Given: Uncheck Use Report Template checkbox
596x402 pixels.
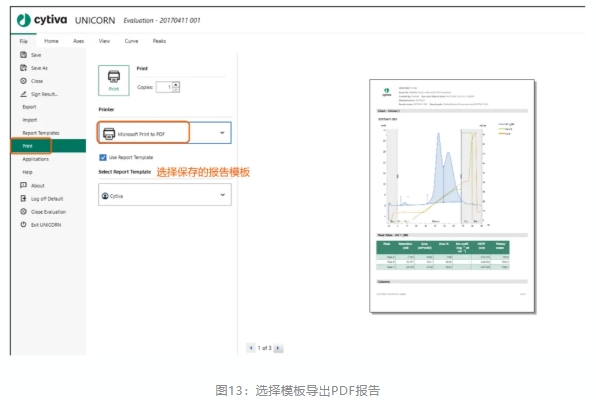Looking at the screenshot, I should tap(103, 157).
